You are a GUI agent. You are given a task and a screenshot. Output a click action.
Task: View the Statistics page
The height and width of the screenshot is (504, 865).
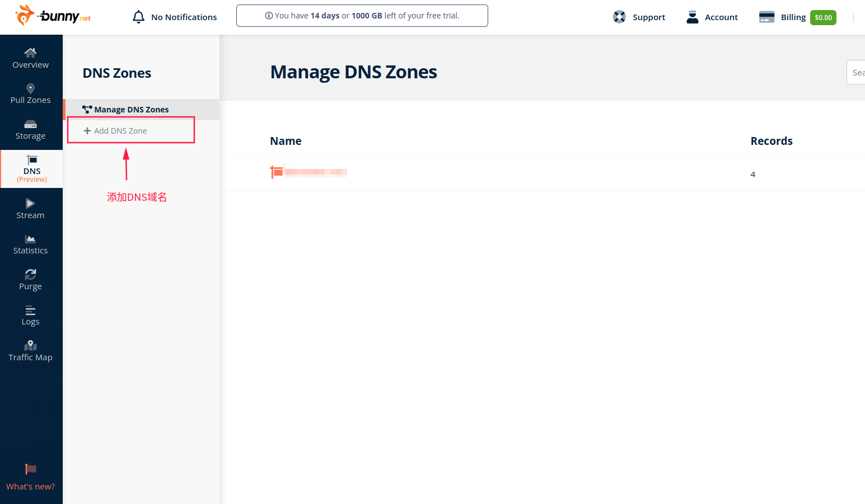click(x=31, y=244)
